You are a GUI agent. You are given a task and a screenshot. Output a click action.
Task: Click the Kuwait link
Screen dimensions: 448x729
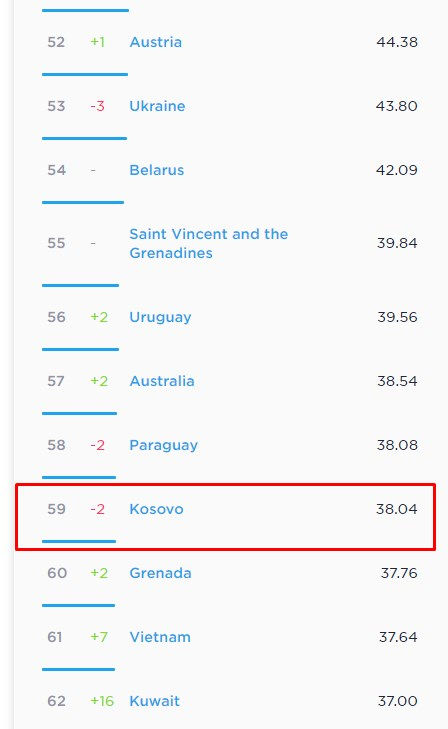click(154, 701)
